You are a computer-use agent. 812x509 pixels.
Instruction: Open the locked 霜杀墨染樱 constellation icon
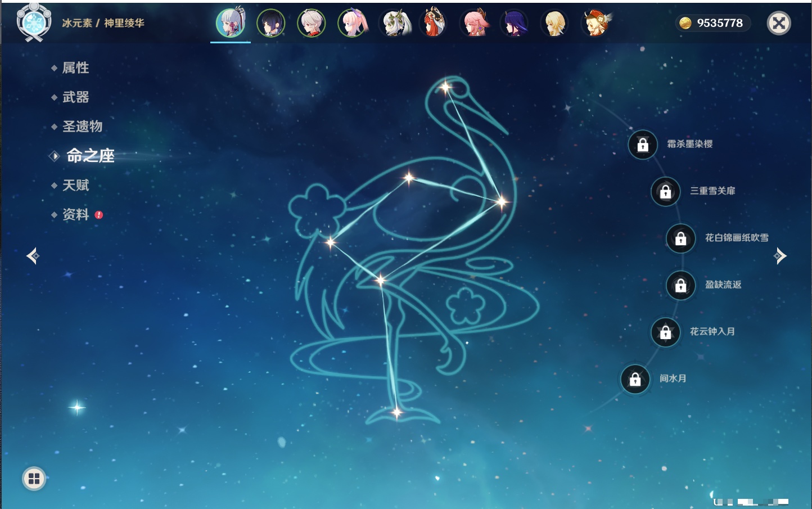point(643,145)
